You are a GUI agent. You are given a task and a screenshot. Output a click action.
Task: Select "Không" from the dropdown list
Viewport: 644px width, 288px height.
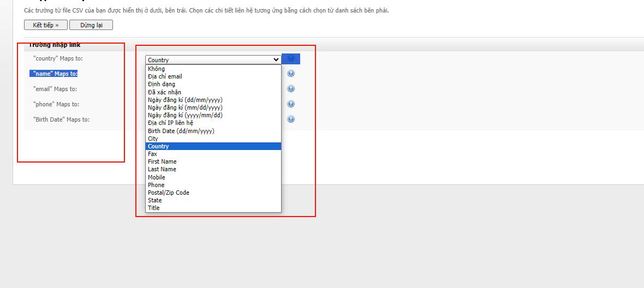[x=156, y=69]
